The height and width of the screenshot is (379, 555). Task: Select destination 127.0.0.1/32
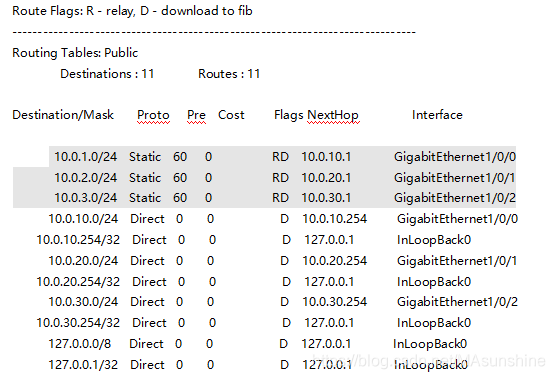tap(83, 365)
